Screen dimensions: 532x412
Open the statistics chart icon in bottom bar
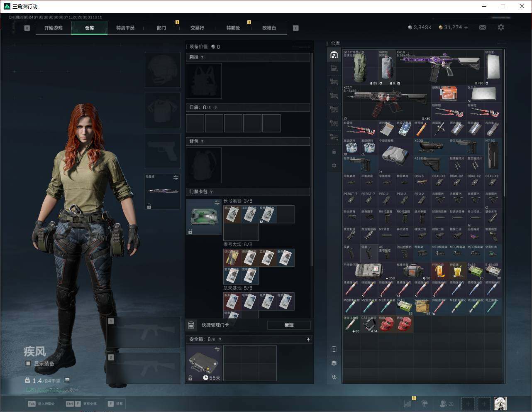click(x=408, y=403)
